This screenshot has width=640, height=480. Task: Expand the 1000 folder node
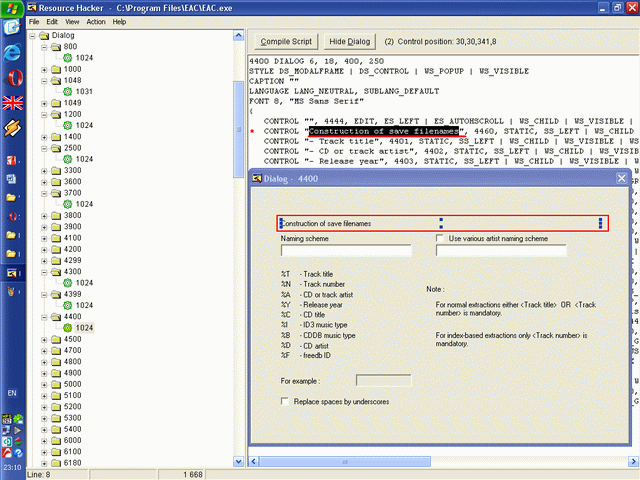[44, 70]
